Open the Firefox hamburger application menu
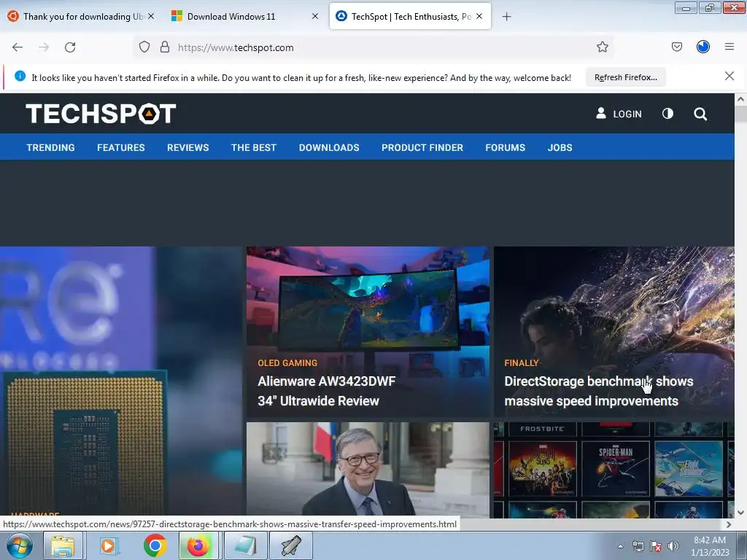 (x=729, y=47)
